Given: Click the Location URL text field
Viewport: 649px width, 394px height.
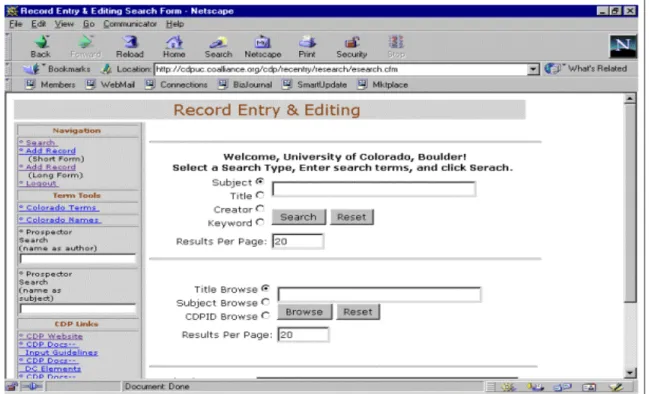Looking at the screenshot, I should point(341,69).
